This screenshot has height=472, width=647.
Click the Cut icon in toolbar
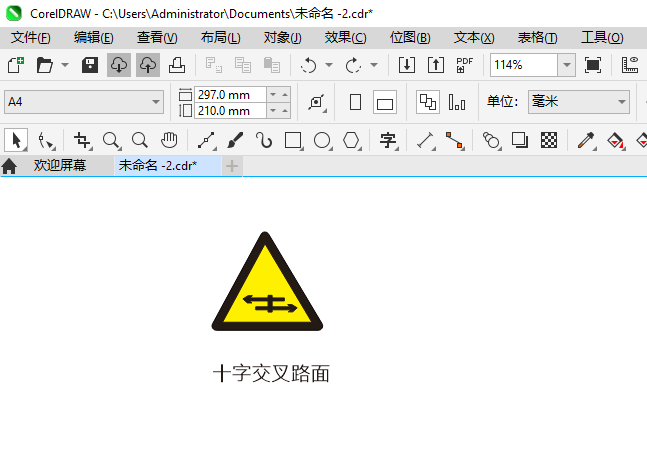point(214,65)
